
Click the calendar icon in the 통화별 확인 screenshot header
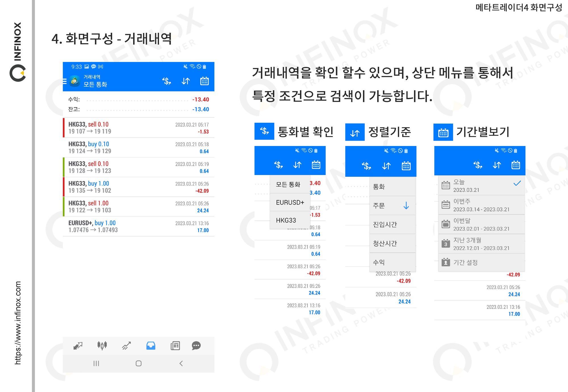click(316, 165)
